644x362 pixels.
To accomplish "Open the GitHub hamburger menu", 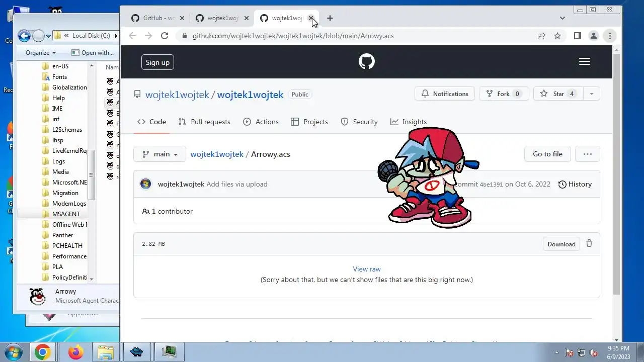I will (x=584, y=61).
